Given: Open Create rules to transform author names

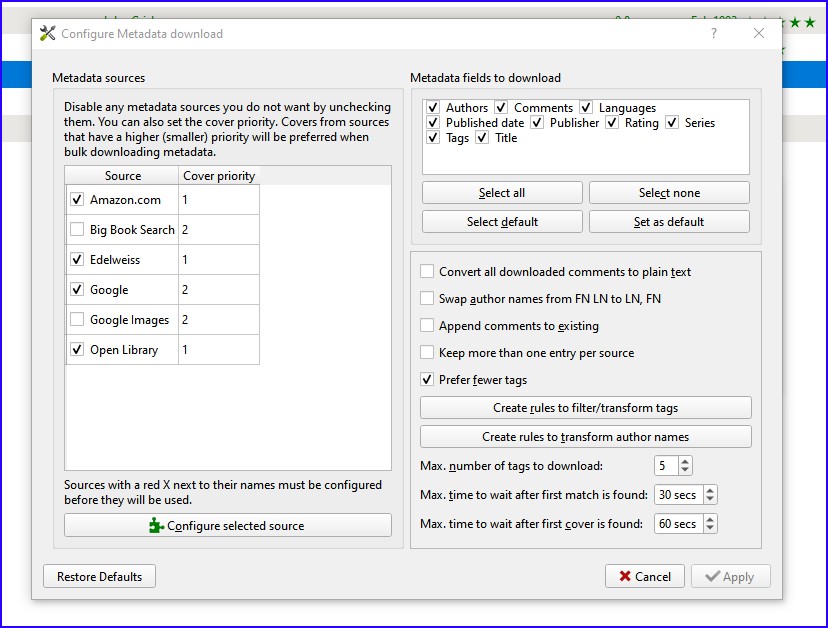Looking at the screenshot, I should [x=586, y=437].
